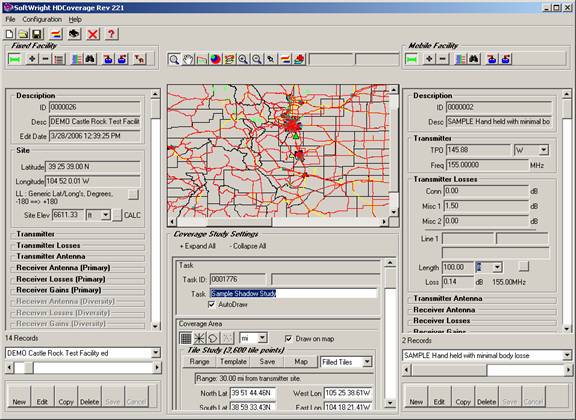Select the hand pan tool above map

pyautogui.click(x=188, y=59)
